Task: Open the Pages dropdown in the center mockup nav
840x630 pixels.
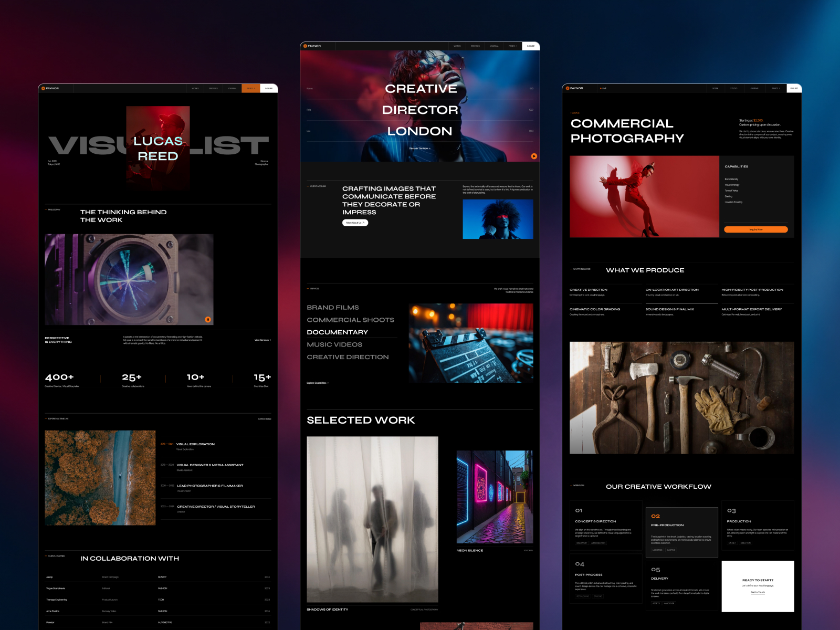Action: (512, 46)
